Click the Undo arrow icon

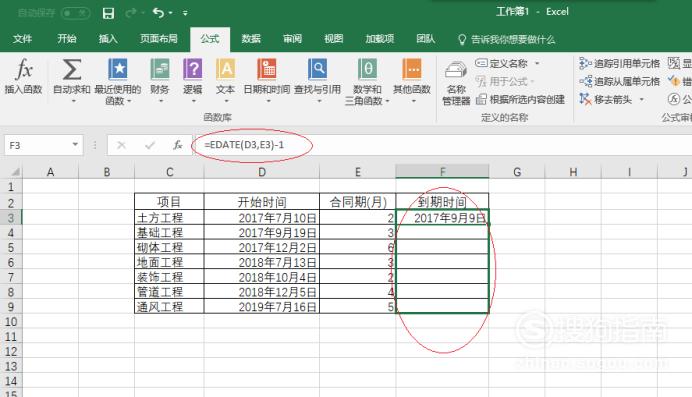[x=158, y=13]
